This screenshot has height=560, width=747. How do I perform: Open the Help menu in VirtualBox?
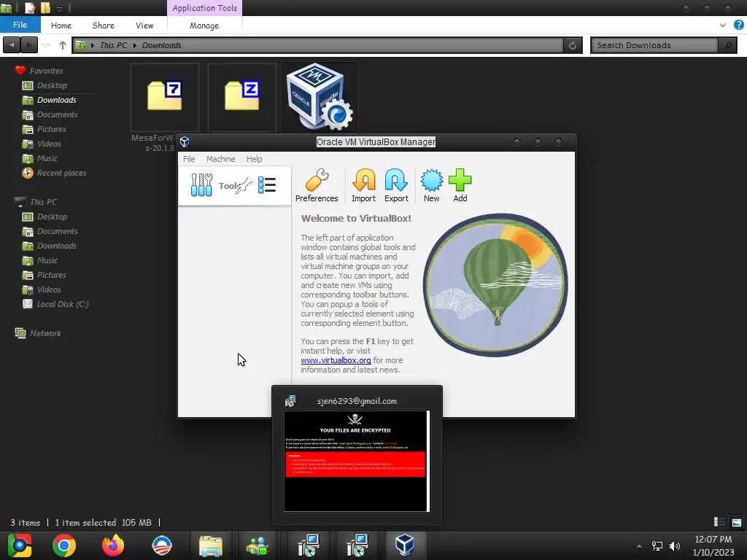(x=254, y=159)
